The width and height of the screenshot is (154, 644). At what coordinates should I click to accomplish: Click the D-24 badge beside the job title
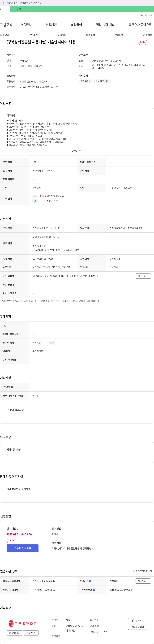click(x=142, y=42)
